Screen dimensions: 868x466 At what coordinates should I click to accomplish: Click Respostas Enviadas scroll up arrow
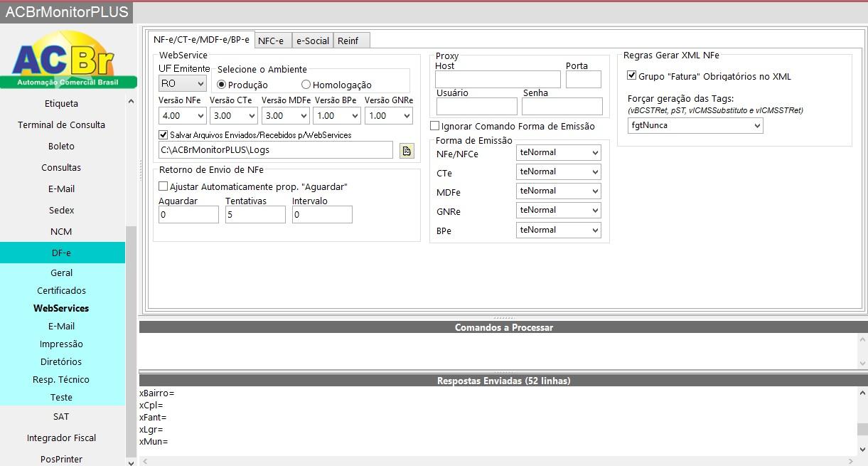pyautogui.click(x=862, y=393)
